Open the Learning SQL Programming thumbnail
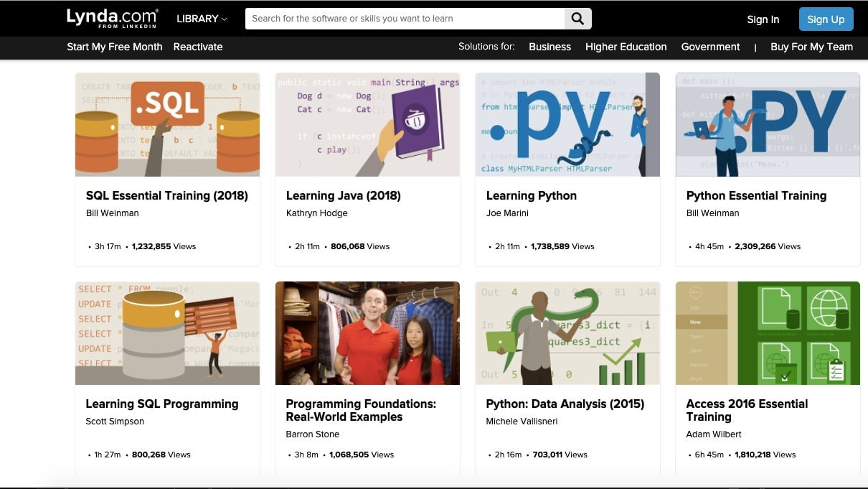868x489 pixels. 167,333
